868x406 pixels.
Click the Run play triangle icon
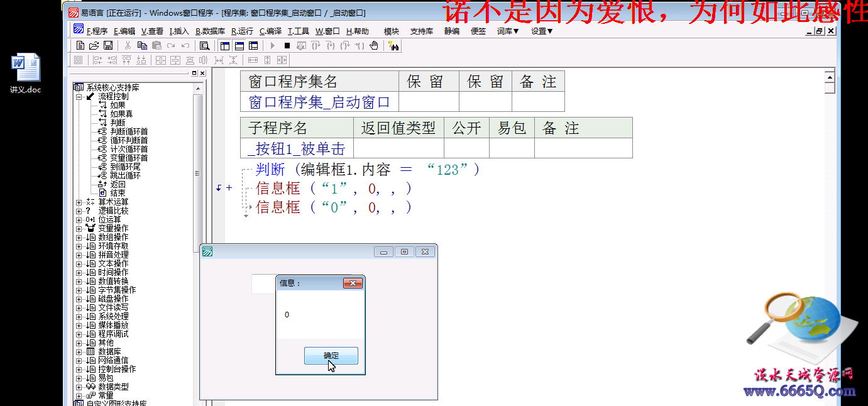tap(273, 45)
